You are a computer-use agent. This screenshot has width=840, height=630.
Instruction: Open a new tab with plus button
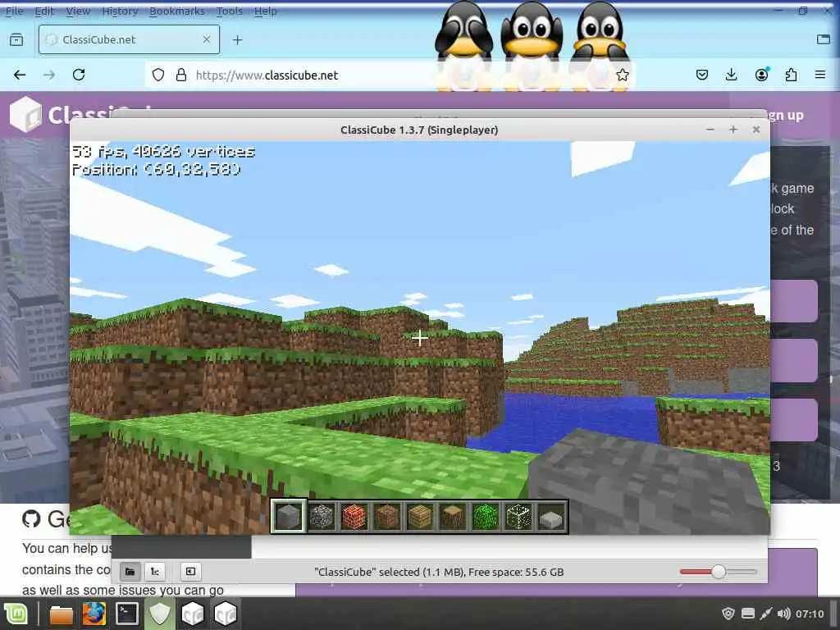point(238,39)
